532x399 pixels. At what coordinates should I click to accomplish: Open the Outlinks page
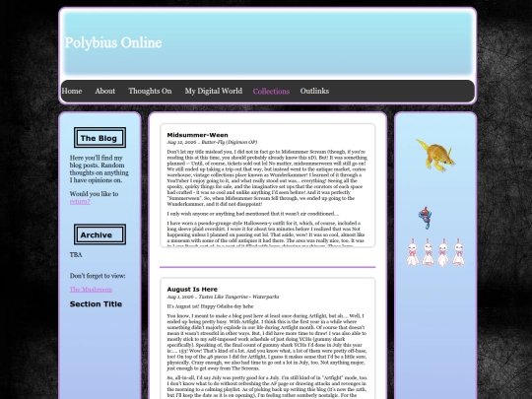pyautogui.click(x=314, y=91)
